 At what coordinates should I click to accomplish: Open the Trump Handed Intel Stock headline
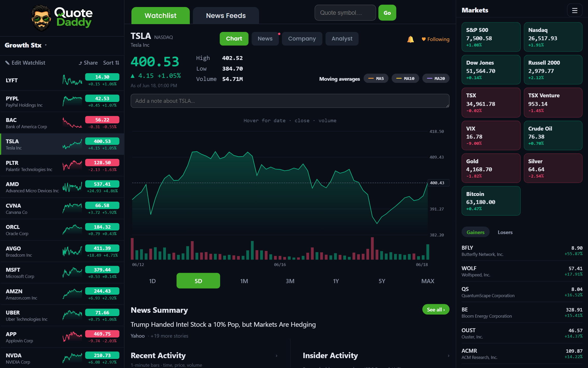[x=223, y=325]
